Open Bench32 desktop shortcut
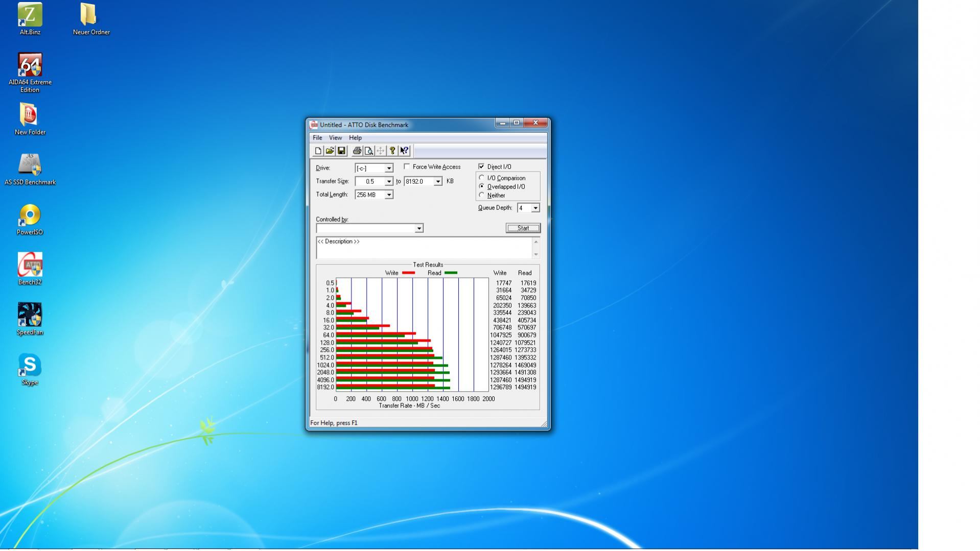Viewport: 980px width, 551px height. pos(30,269)
